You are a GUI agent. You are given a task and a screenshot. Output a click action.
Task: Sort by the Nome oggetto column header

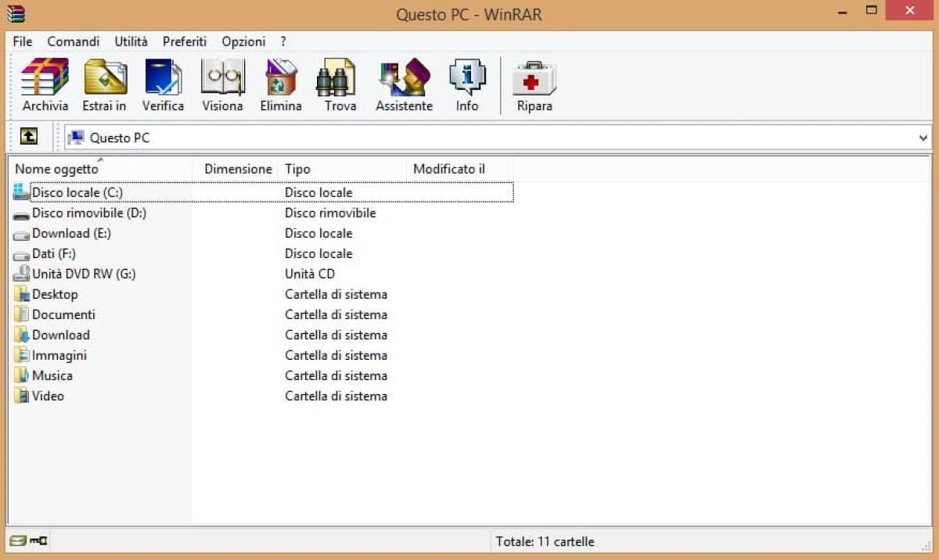tap(56, 168)
